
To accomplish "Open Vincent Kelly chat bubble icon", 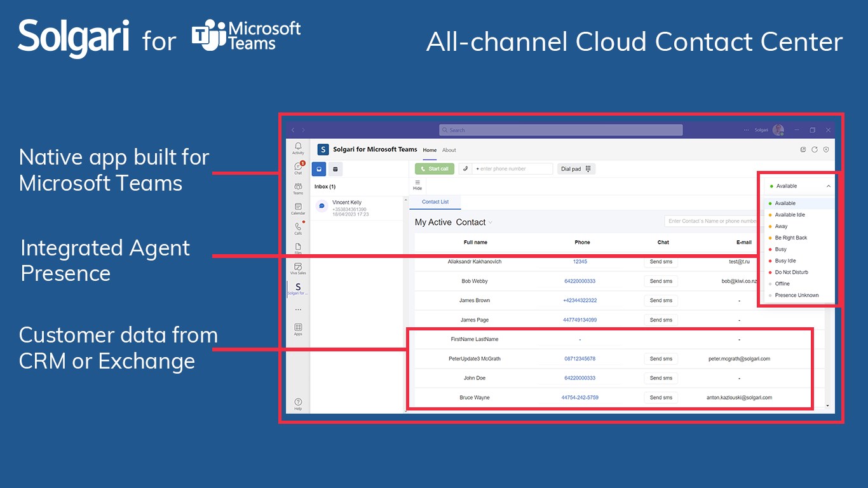I will point(322,206).
